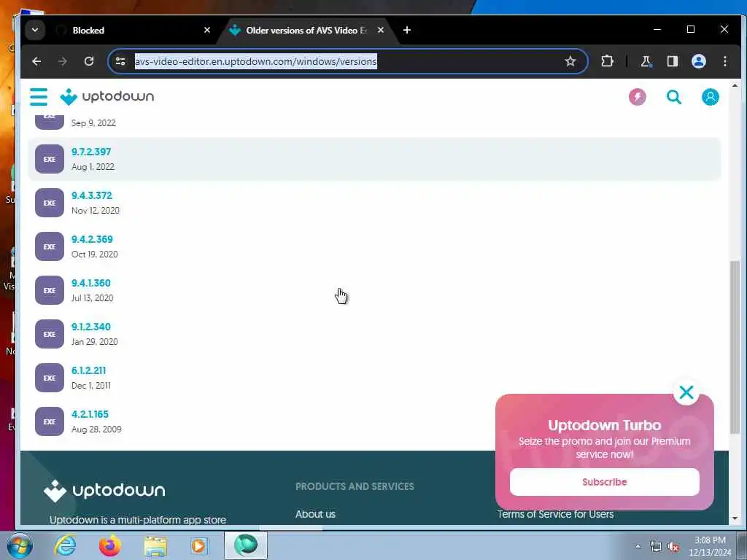Click the scrollbar down arrow
Viewport: 747px width, 560px height.
[x=735, y=518]
